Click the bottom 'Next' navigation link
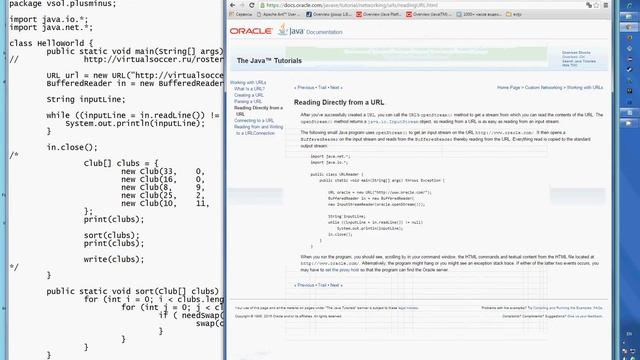The width and height of the screenshot is (640, 360). 336,285
